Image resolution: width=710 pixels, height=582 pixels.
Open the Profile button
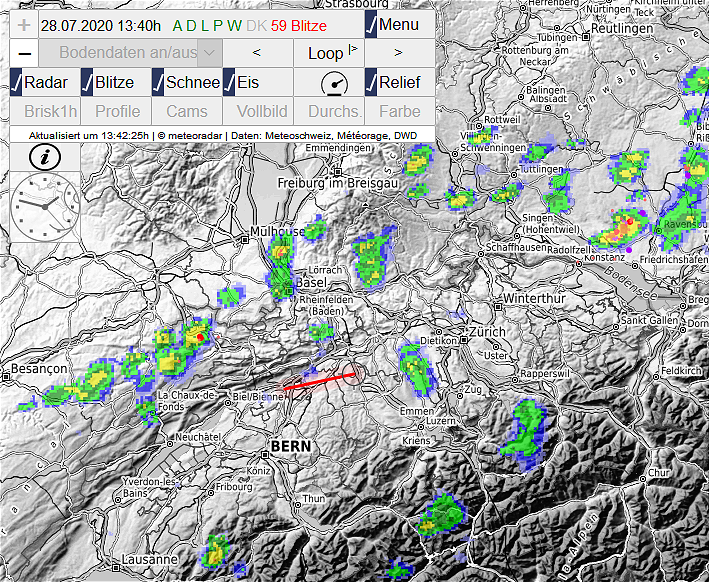click(116, 111)
